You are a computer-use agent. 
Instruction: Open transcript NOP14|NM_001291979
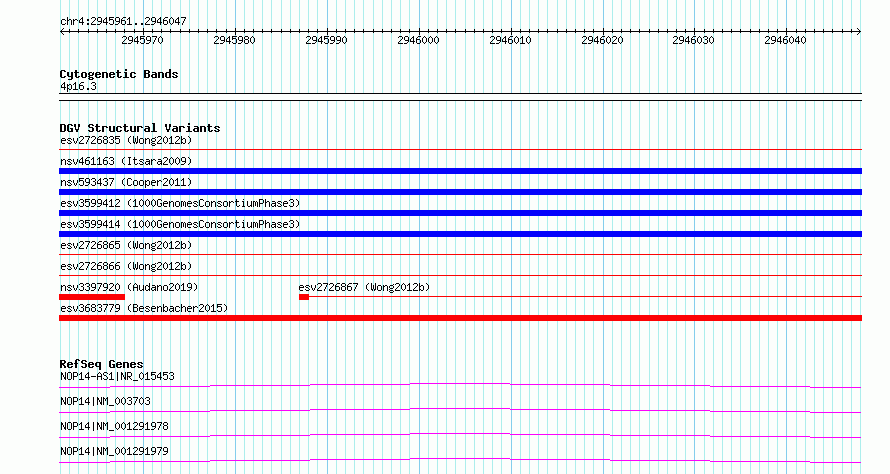[115, 451]
